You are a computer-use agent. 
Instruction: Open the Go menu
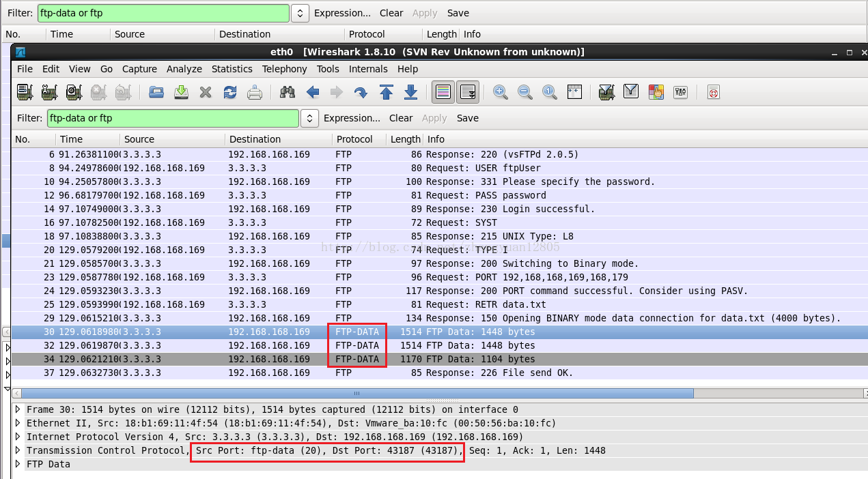pos(107,69)
